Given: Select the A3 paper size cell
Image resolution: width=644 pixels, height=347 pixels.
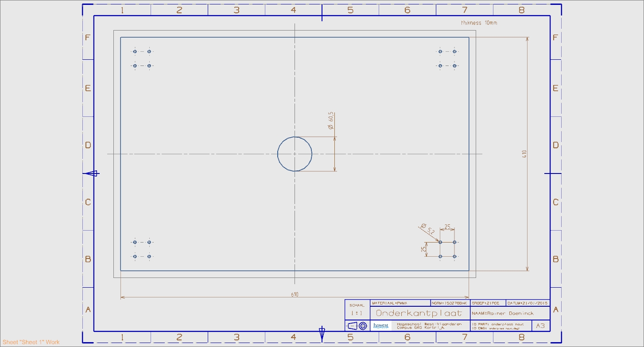Looking at the screenshot, I should (540, 326).
